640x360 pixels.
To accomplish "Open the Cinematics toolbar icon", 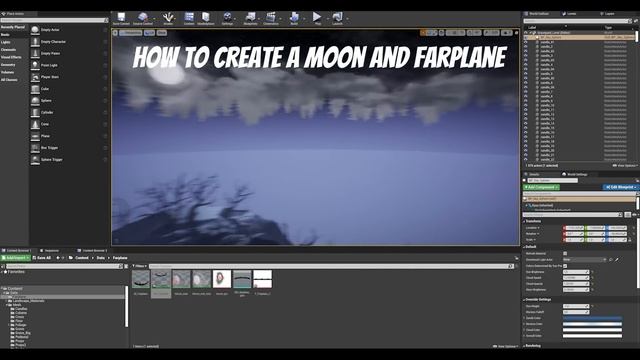I will point(271,17).
